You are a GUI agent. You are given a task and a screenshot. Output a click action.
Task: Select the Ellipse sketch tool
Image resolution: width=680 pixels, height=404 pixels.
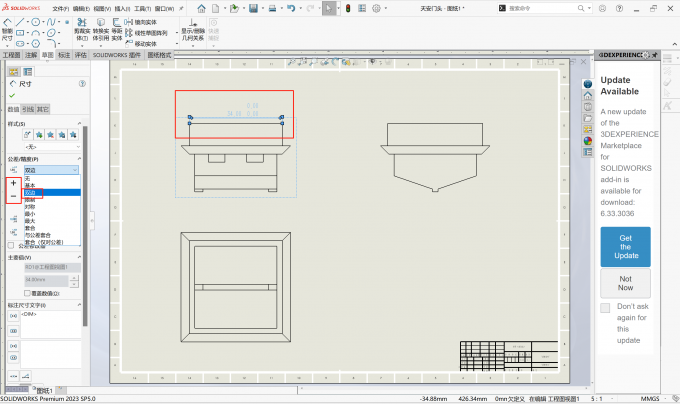(x=51, y=33)
